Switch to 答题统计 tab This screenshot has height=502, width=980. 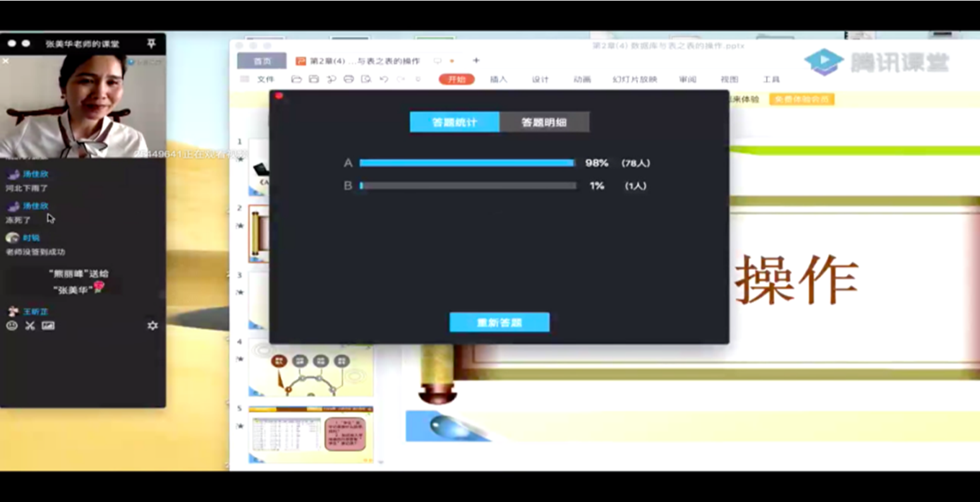(454, 123)
